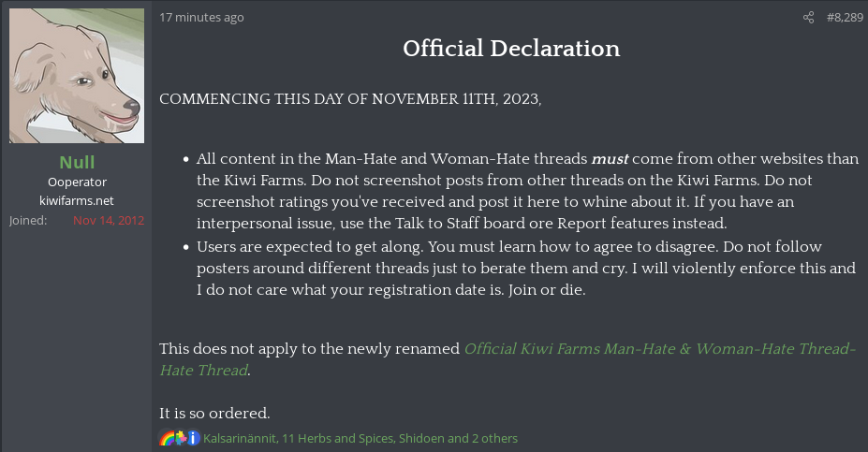Open Null's dog avatar image
This screenshot has height=452, width=868.
[77, 76]
